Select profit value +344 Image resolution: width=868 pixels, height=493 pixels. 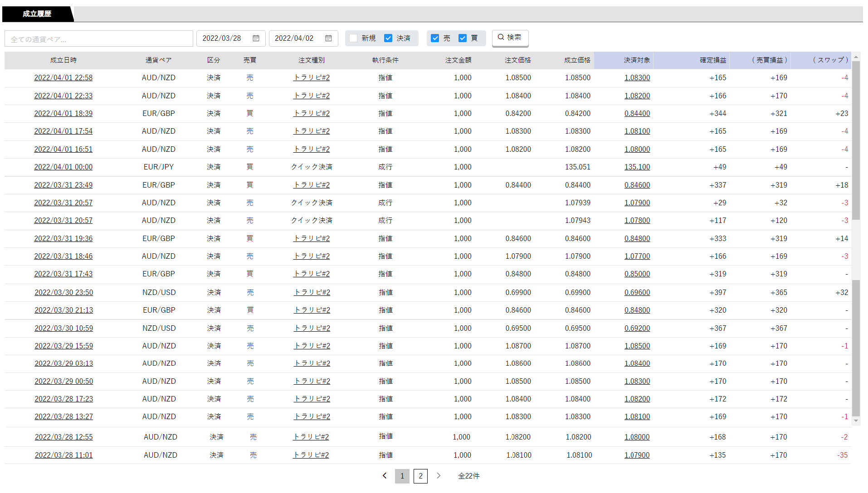tap(718, 114)
